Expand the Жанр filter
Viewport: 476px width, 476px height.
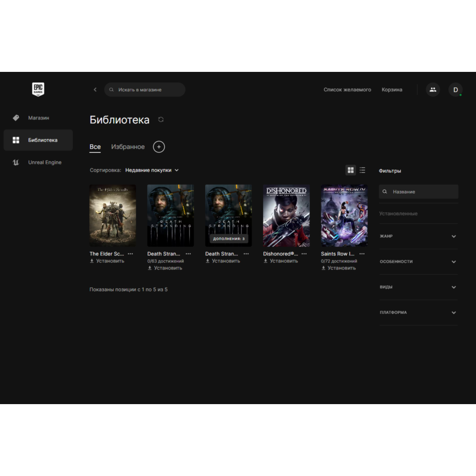point(418,236)
